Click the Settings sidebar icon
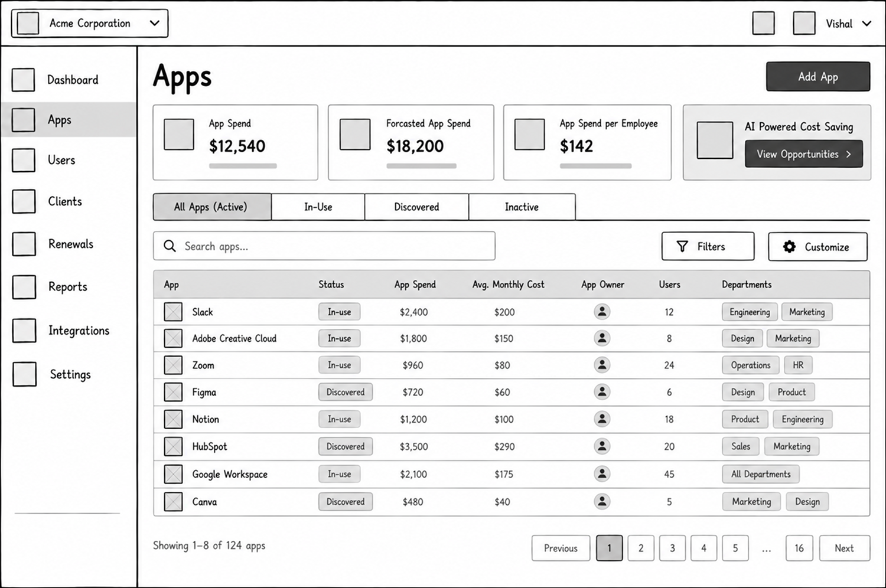 (25, 374)
